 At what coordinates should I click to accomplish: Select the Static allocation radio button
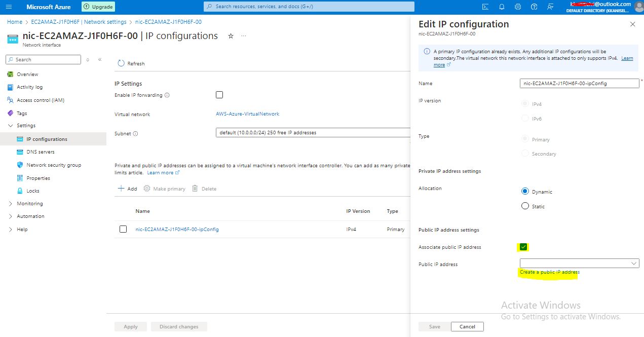click(525, 206)
